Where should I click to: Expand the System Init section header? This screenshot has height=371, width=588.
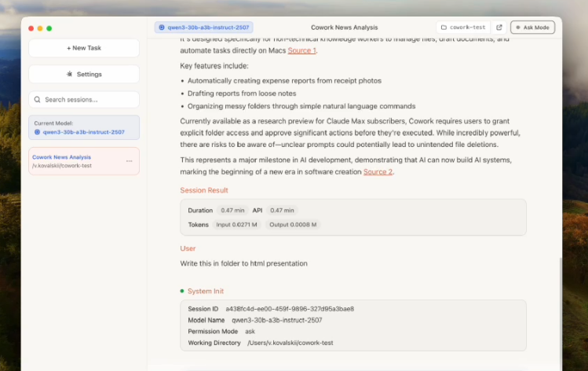[x=206, y=292]
